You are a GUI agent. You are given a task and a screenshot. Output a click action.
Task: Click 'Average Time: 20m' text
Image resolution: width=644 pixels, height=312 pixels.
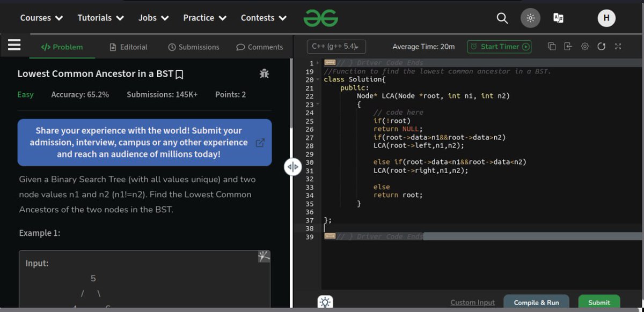click(423, 47)
